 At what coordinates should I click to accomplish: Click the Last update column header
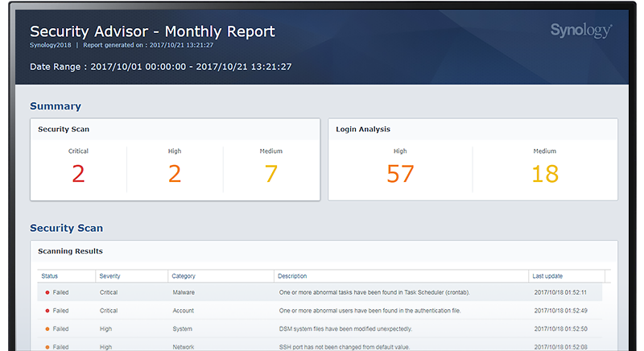pos(547,276)
